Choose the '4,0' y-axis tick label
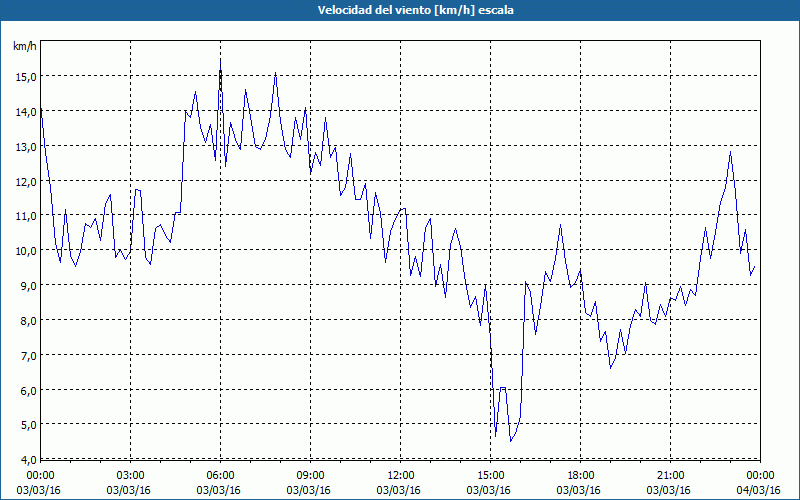This screenshot has height=500, width=800. coord(28,460)
